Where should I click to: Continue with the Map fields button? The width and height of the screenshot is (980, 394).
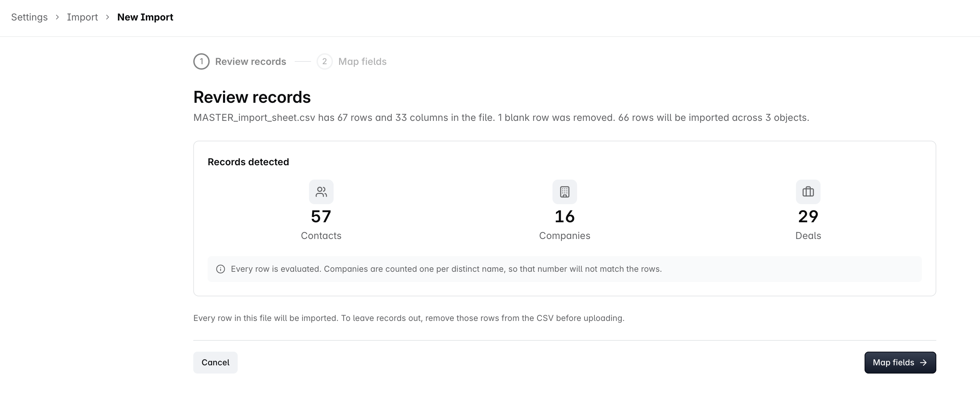pyautogui.click(x=900, y=363)
